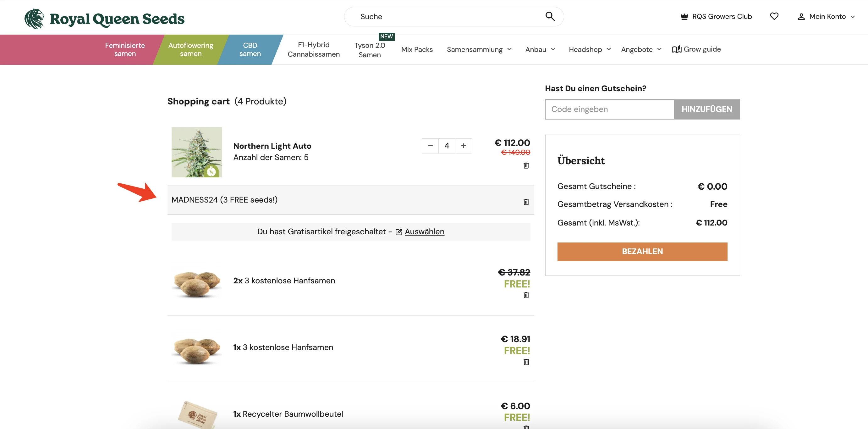
Task: Click the Royal Queen Seeds lion logo
Action: 34,19
